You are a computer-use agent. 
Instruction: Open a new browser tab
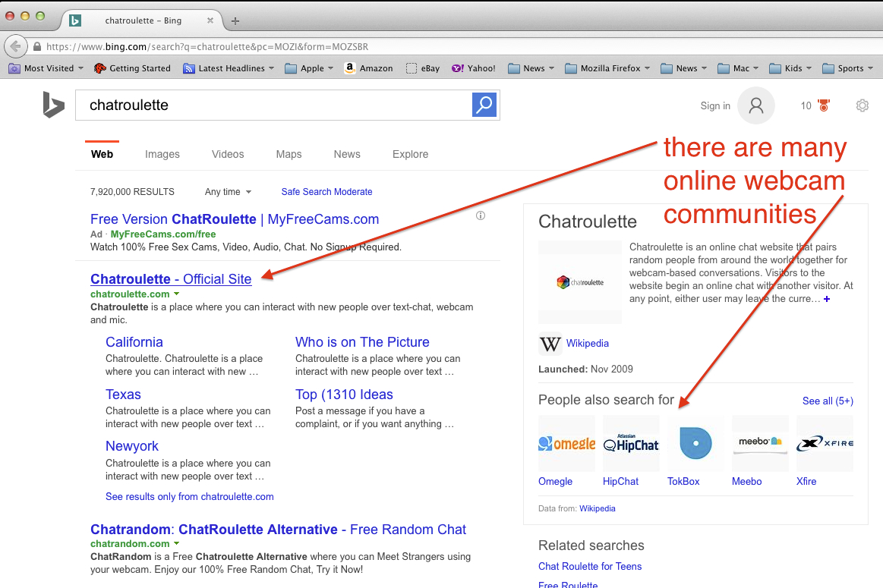[x=235, y=20]
